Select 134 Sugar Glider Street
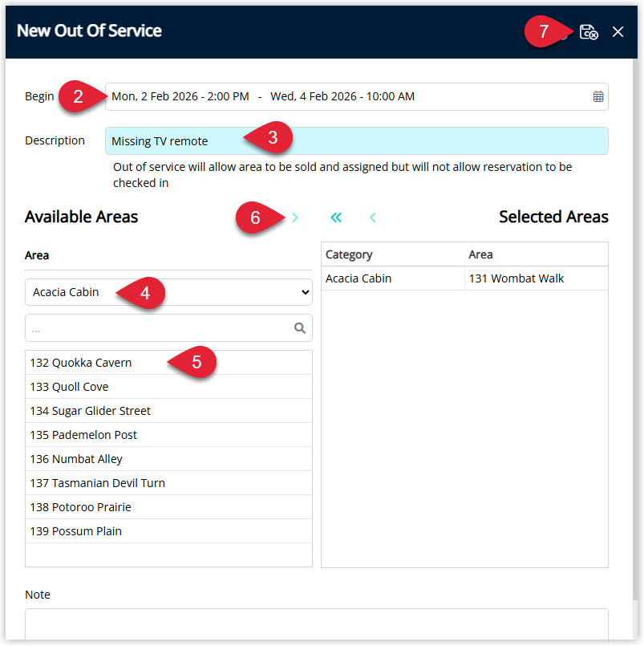 pos(168,411)
